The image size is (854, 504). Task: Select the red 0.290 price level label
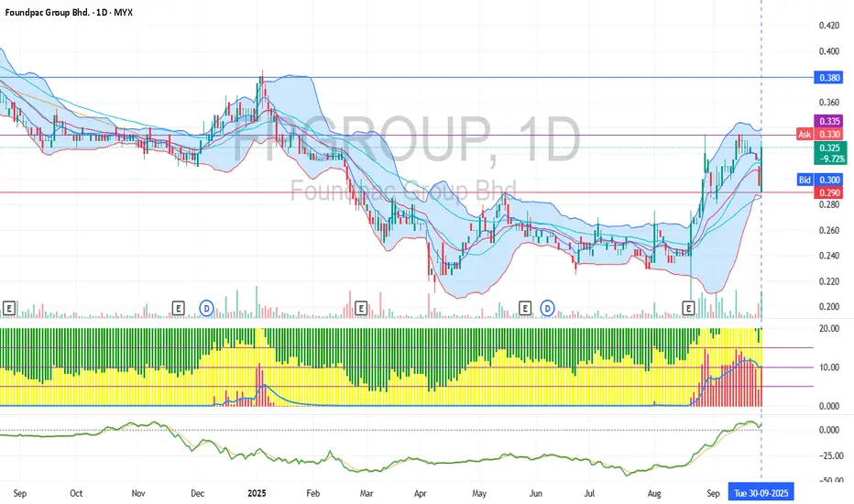(x=828, y=192)
